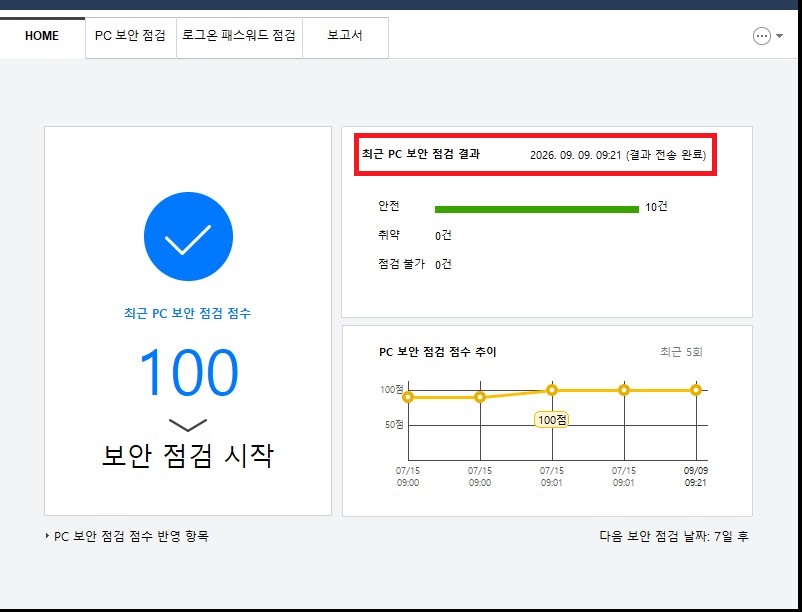Click the 취약 row label
This screenshot has height=612, width=802.
click(389, 235)
